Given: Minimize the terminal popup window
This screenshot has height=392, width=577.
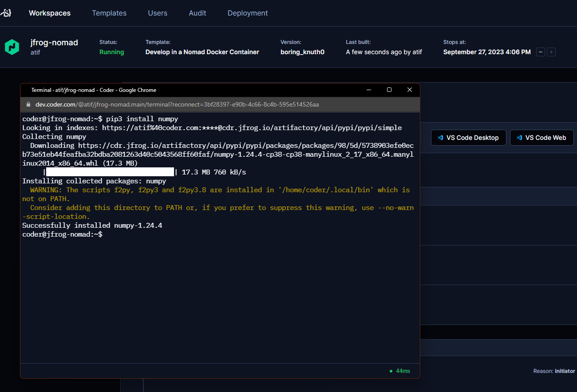Looking at the screenshot, I should point(368,90).
